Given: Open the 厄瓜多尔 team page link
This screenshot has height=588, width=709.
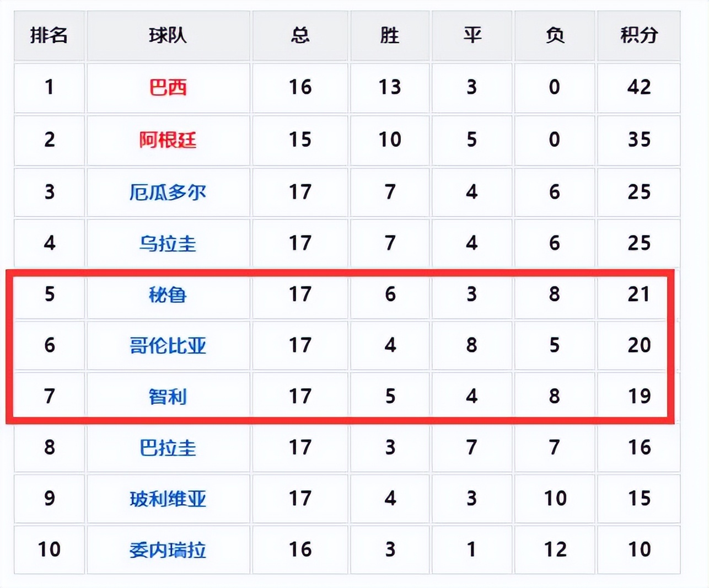Looking at the screenshot, I should [168, 192].
